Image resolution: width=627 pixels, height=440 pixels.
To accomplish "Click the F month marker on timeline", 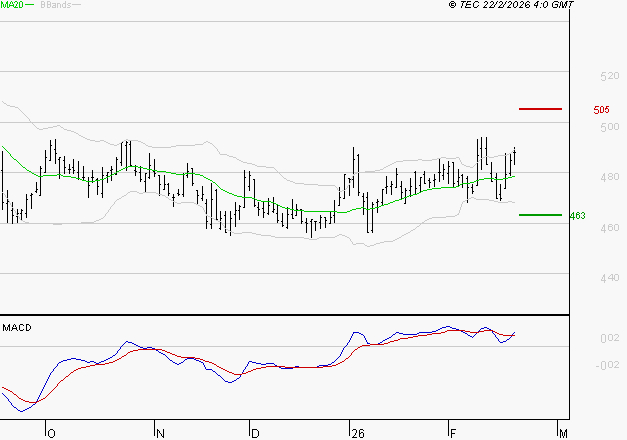I will tap(452, 433).
